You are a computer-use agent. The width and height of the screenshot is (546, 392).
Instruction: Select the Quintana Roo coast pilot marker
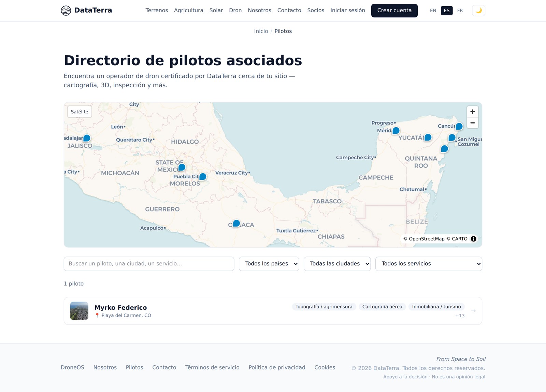444,149
